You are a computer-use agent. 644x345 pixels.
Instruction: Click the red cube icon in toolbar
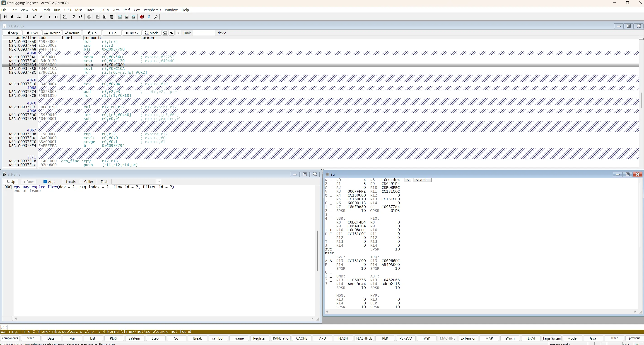(x=142, y=17)
